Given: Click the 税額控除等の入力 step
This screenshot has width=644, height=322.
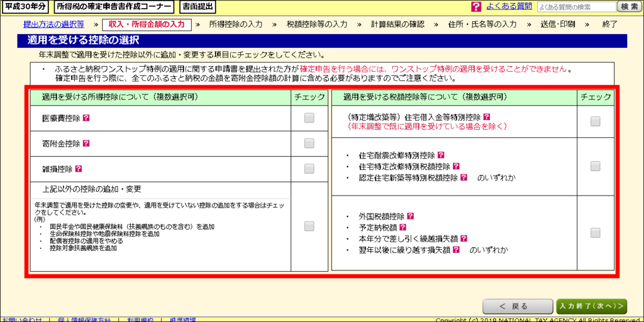Looking at the screenshot, I should pyautogui.click(x=317, y=25).
